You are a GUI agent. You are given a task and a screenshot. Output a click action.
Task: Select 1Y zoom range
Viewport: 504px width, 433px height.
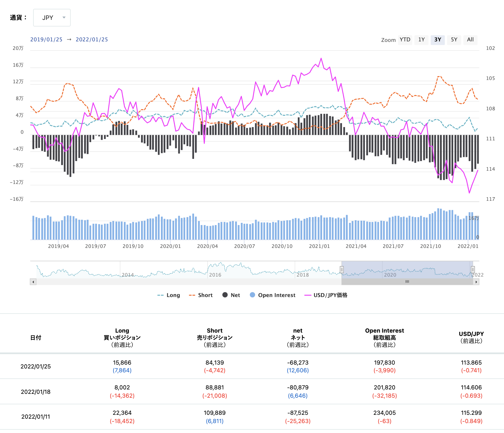click(x=421, y=40)
